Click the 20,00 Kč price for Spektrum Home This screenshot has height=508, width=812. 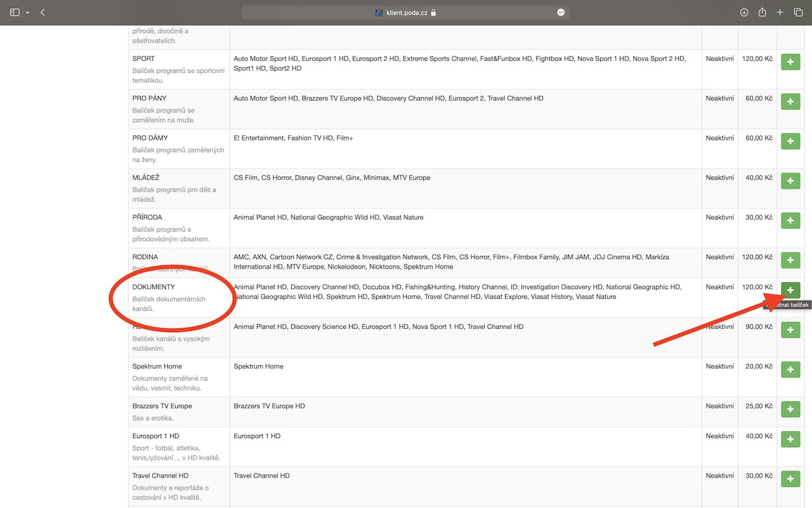coord(759,366)
